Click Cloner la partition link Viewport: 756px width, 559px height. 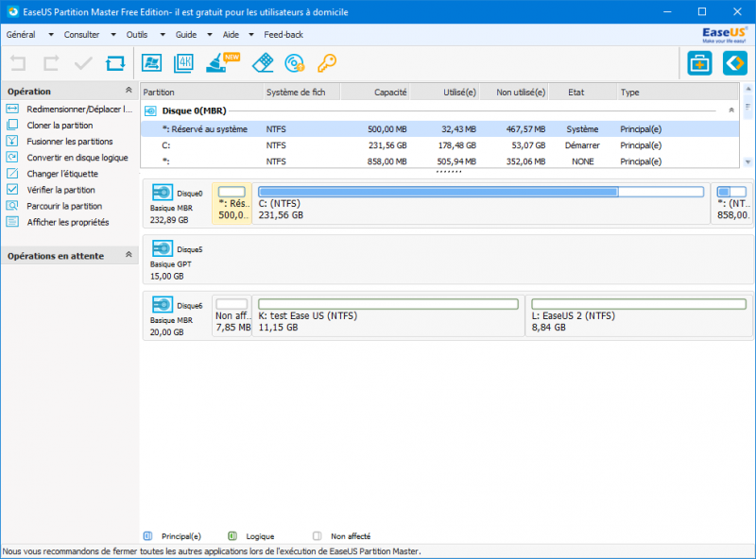(60, 126)
